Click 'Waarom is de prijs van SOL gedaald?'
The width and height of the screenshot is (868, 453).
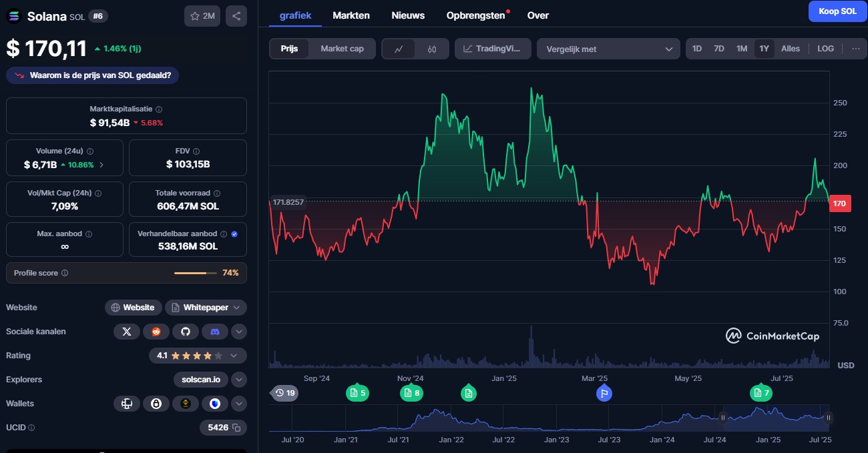coord(92,75)
